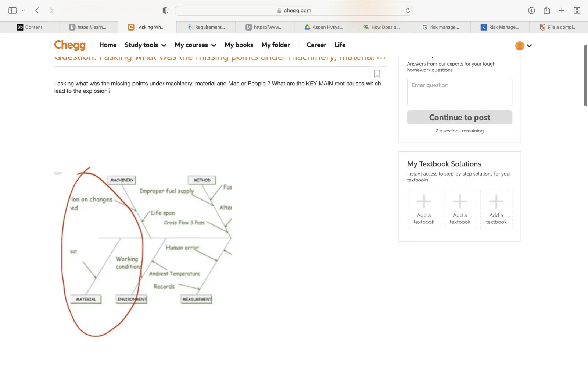The image size is (588, 368).
Task: Expand the My courses dropdown
Action: click(x=195, y=45)
